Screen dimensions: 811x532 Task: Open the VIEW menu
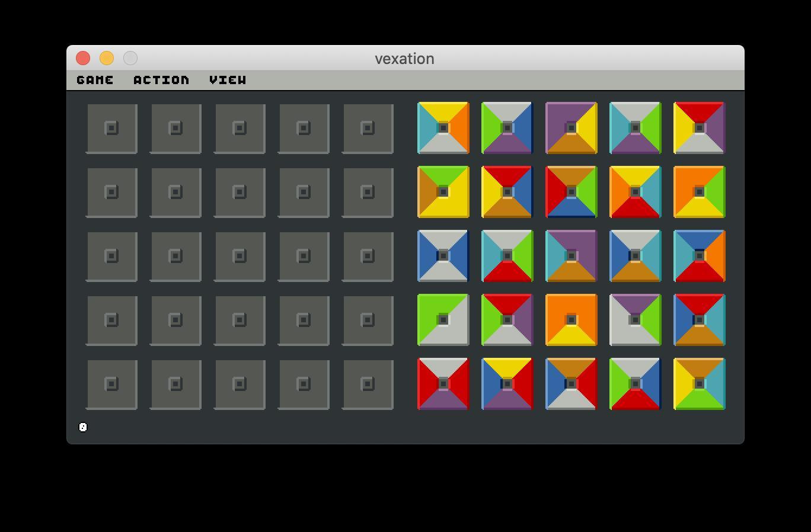click(x=228, y=80)
